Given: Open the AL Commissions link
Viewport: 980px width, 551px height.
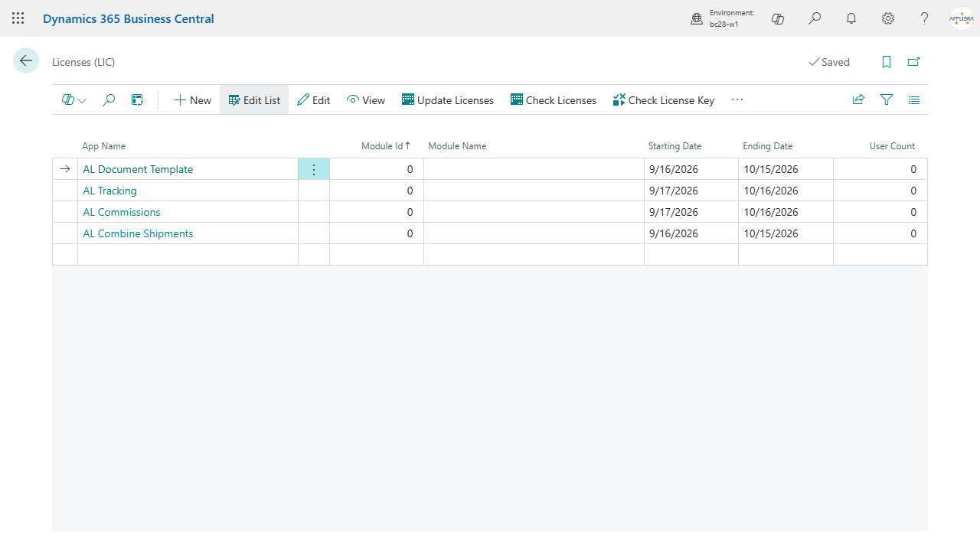Looking at the screenshot, I should [122, 212].
